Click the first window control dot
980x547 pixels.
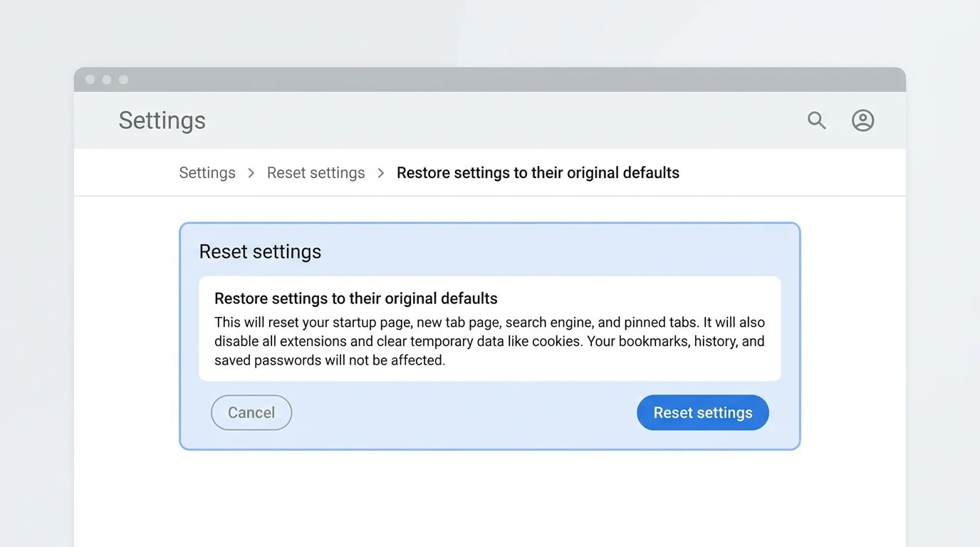90,80
